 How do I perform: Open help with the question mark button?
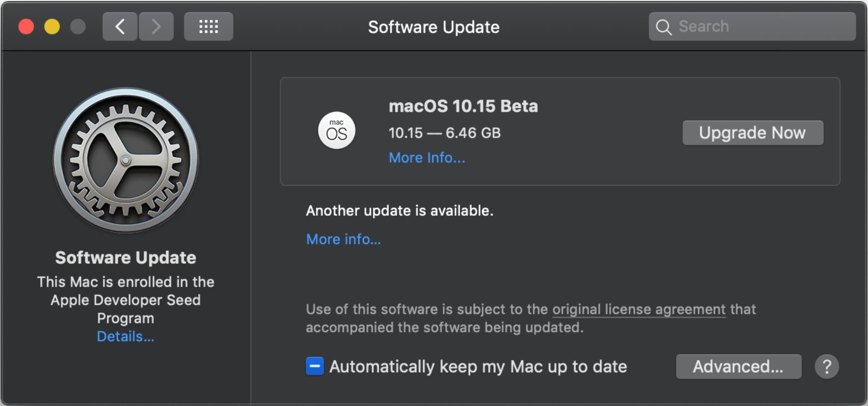point(827,366)
